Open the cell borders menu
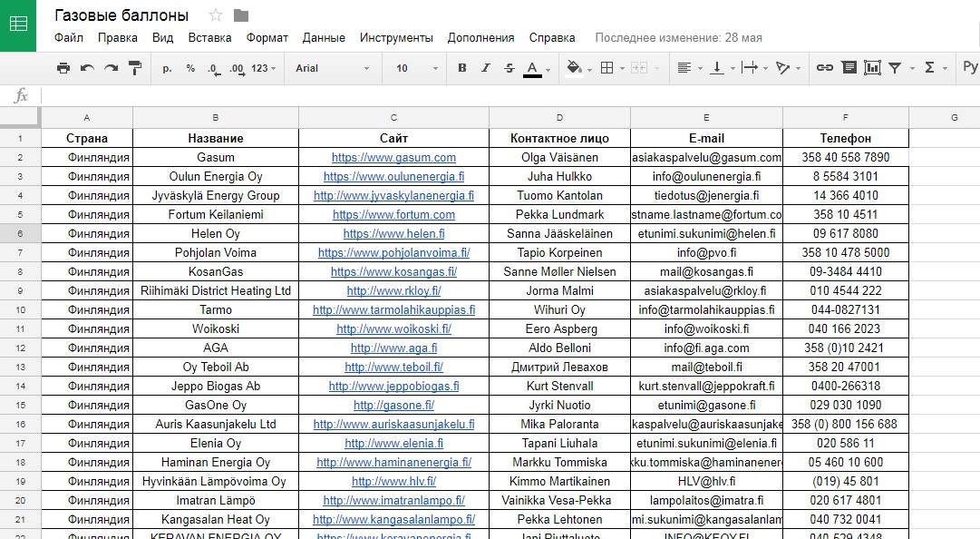Screen dimensions: 980x539 pyautogui.click(x=612, y=68)
